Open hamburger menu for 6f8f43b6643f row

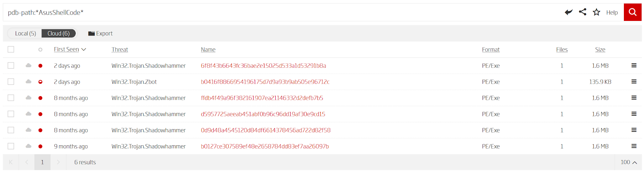(634, 66)
